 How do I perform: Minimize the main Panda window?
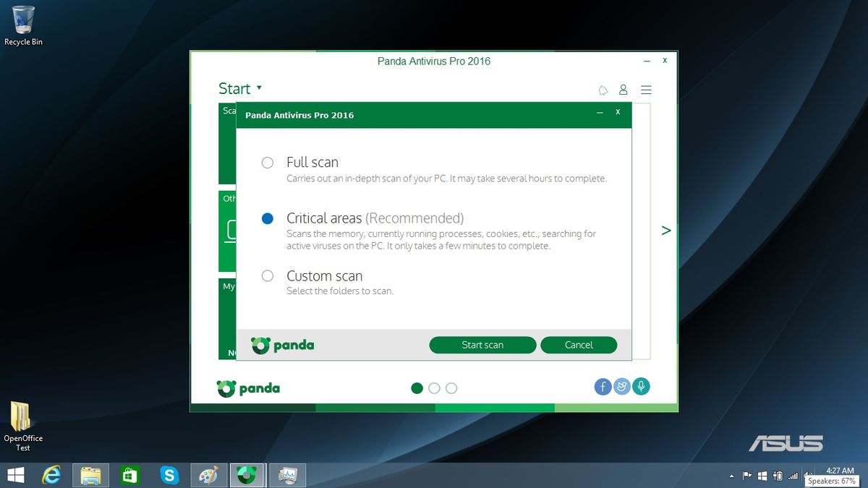[647, 61]
